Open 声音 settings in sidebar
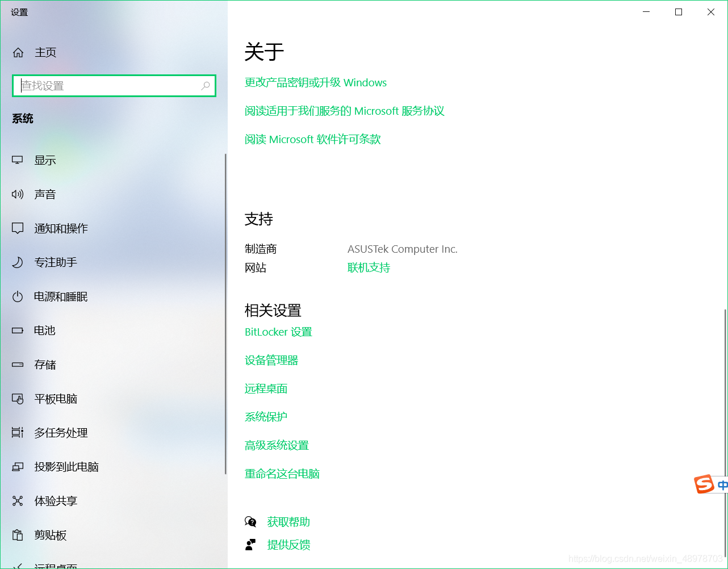This screenshot has width=728, height=569. coord(44,194)
